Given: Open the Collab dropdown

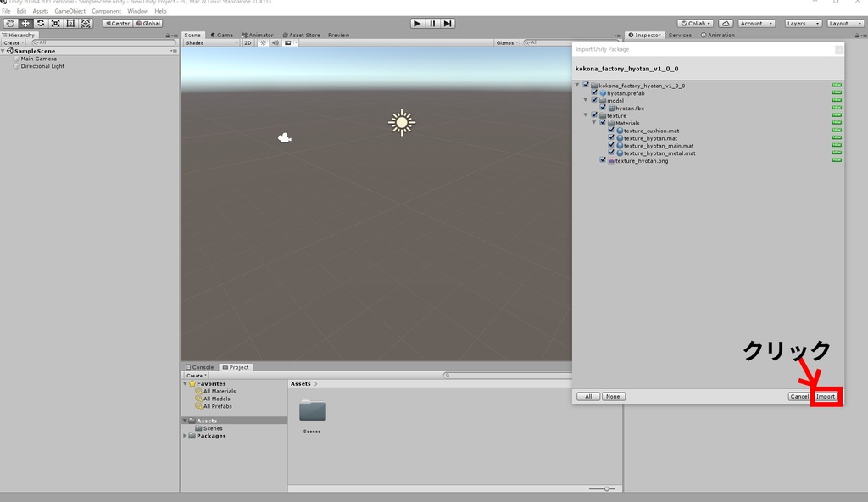Looking at the screenshot, I should coord(695,23).
